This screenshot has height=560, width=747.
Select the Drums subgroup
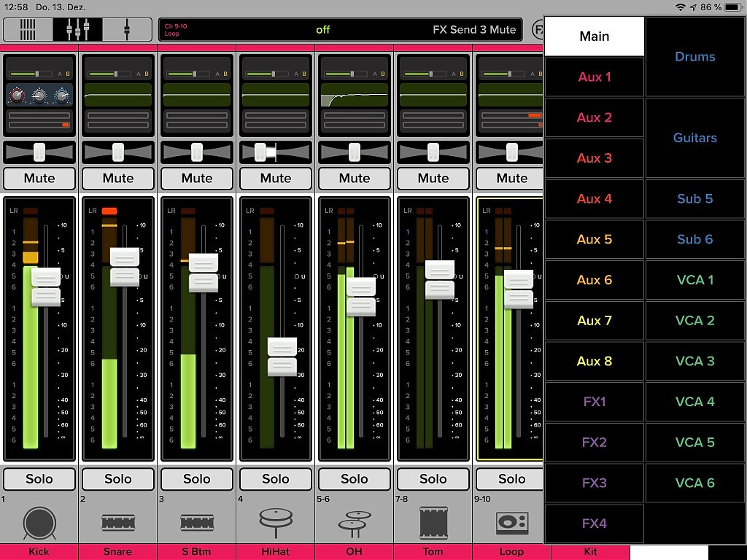(695, 57)
